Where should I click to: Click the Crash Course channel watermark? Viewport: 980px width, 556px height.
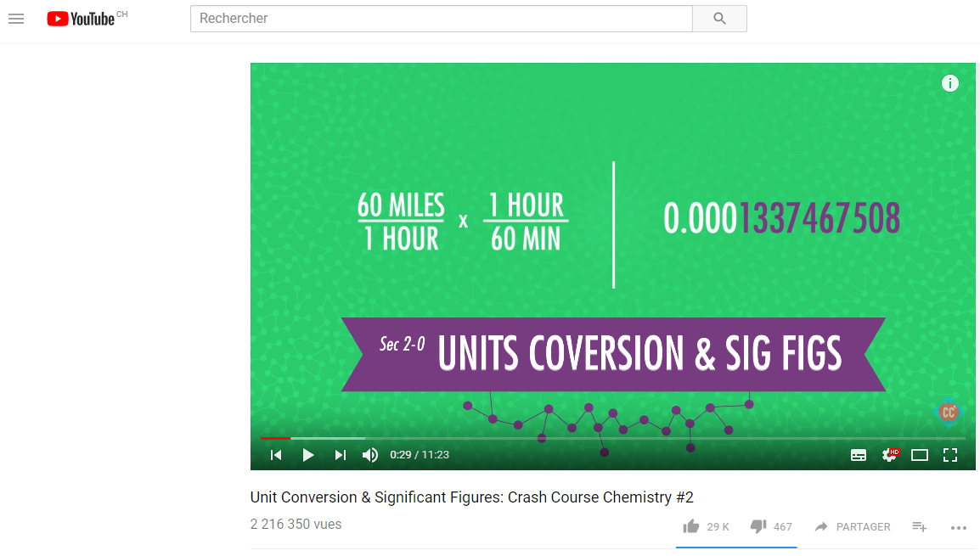click(948, 412)
